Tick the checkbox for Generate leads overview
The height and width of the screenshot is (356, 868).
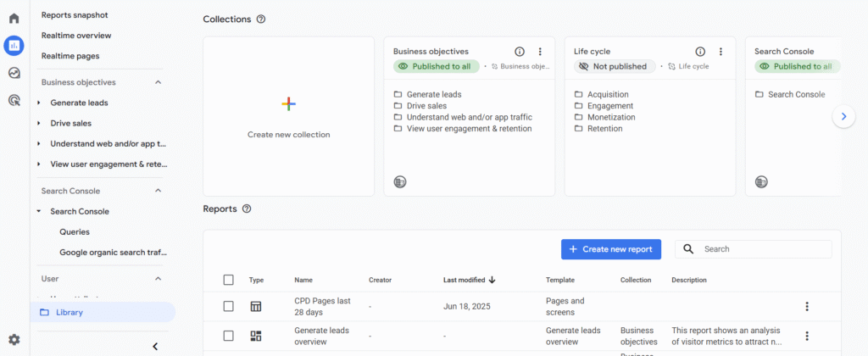229,336
